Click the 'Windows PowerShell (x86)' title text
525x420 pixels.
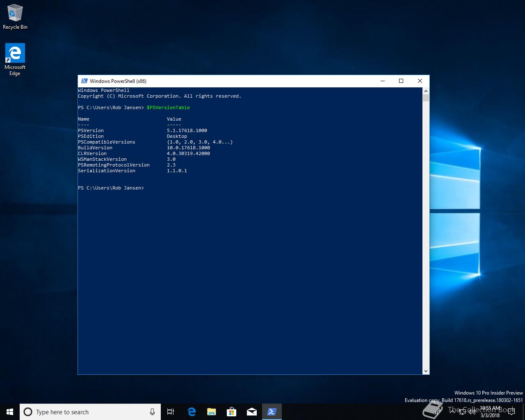[x=118, y=81]
